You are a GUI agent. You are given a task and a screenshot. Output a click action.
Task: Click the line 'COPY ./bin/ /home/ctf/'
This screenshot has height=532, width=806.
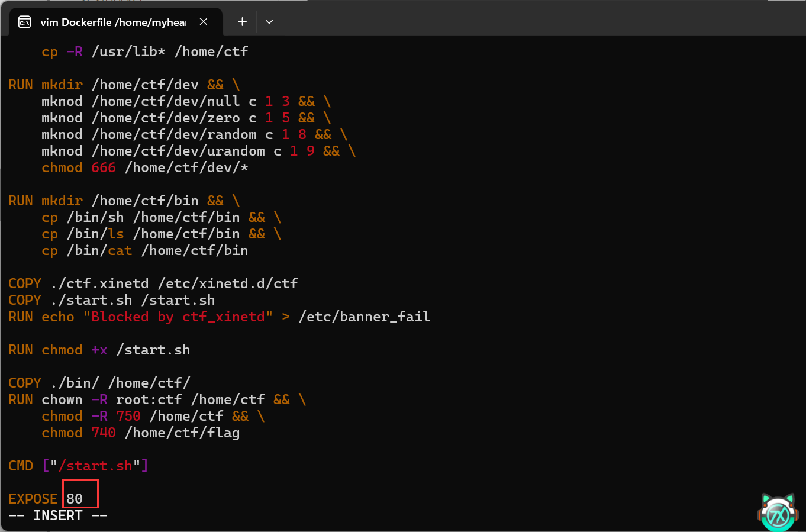pos(99,383)
